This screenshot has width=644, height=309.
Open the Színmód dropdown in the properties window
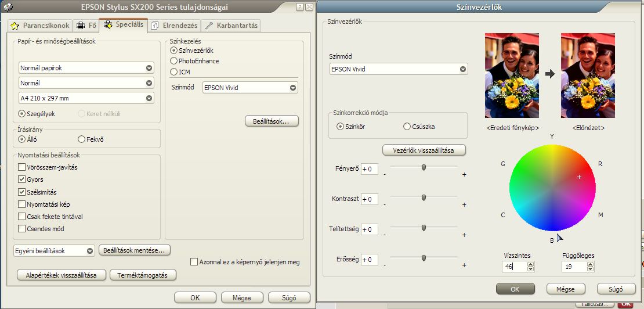pyautogui.click(x=250, y=88)
